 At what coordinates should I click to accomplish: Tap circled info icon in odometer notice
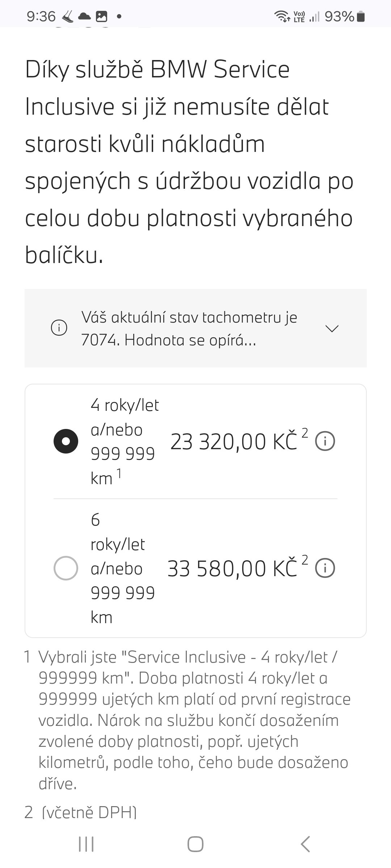click(59, 328)
